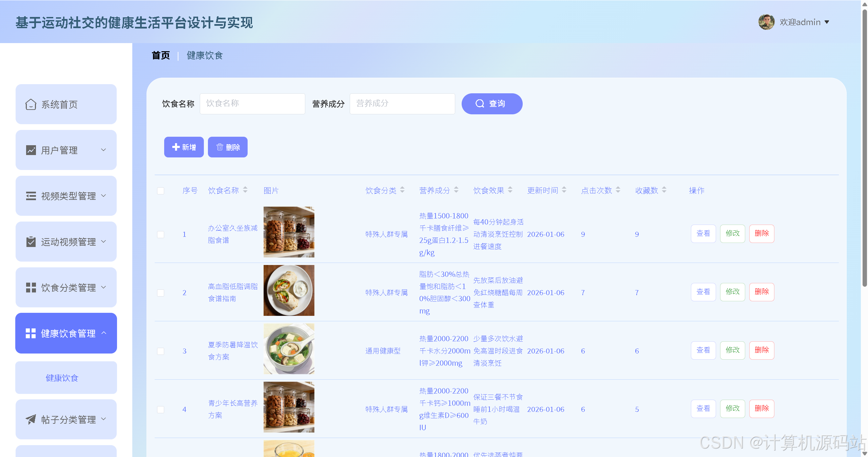Check the row 4 青少年长高营养方案 checkbox
This screenshot has width=868, height=457.
(x=161, y=410)
